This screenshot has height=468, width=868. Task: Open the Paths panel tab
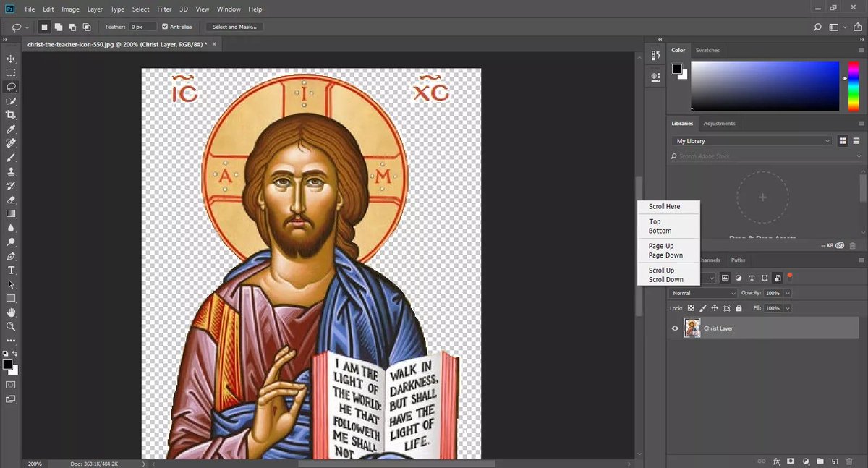coord(738,260)
